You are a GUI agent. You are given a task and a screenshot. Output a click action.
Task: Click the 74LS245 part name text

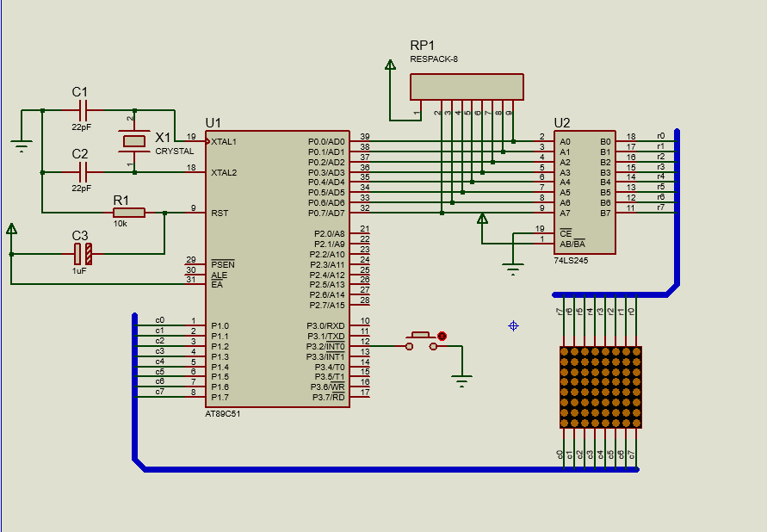571,261
